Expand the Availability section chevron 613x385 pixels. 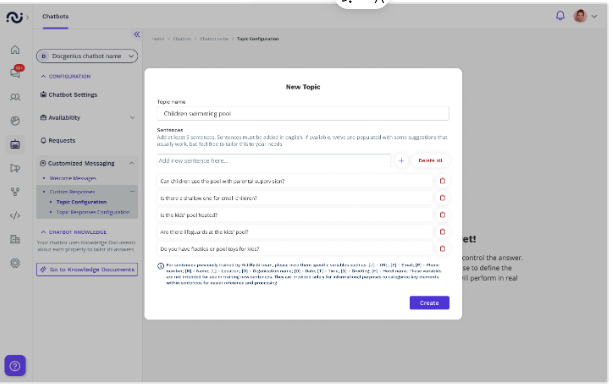click(132, 118)
